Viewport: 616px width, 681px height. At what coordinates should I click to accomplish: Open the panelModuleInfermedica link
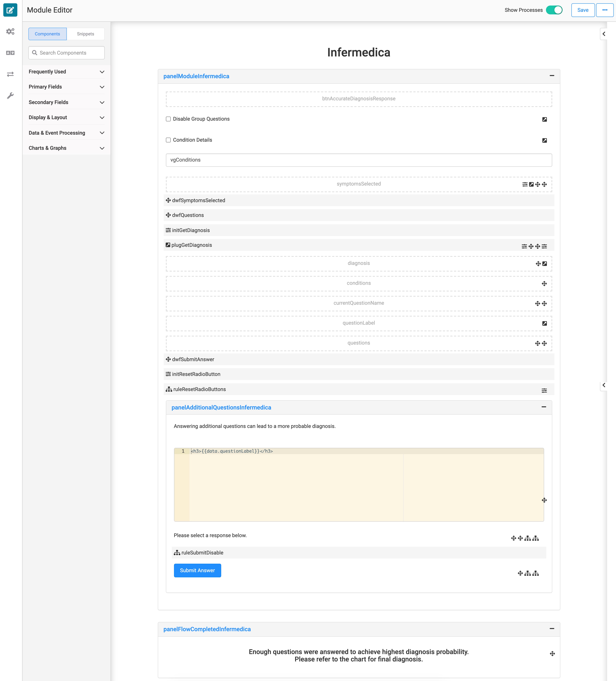[196, 76]
